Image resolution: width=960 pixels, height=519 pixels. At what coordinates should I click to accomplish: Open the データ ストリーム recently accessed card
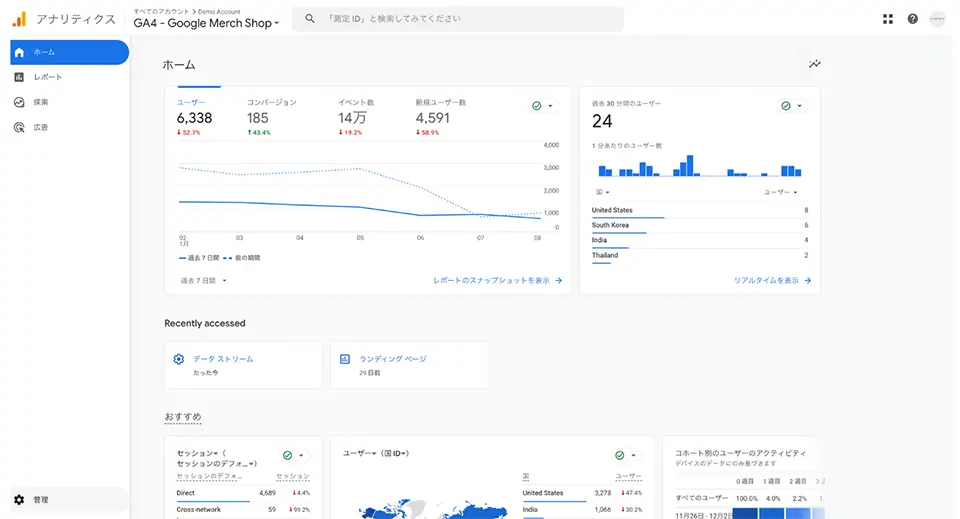point(243,365)
